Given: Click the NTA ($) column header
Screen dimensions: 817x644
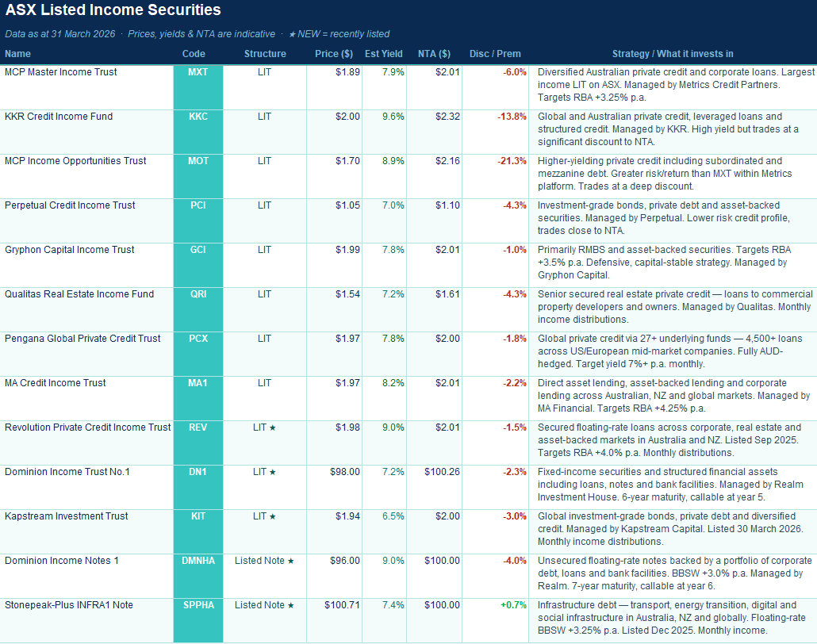Looking at the screenshot, I should click(x=434, y=54).
